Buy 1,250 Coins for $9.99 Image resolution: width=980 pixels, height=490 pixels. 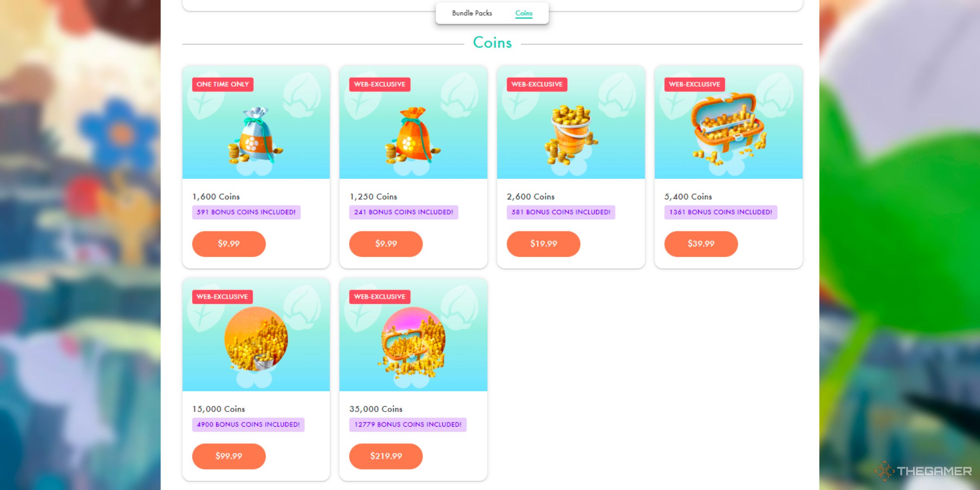pos(386,244)
